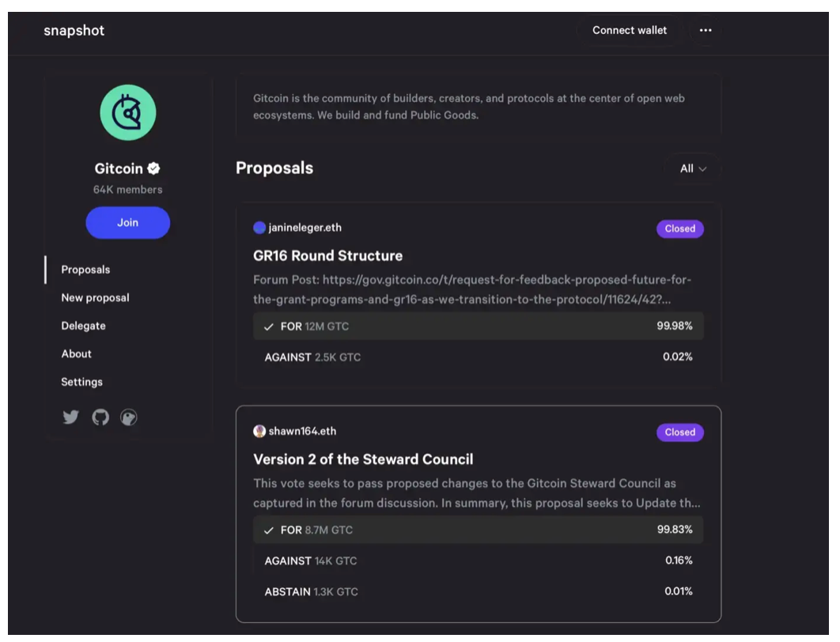Open the About section in sidebar
Viewport: 840px width, 642px height.
[77, 353]
